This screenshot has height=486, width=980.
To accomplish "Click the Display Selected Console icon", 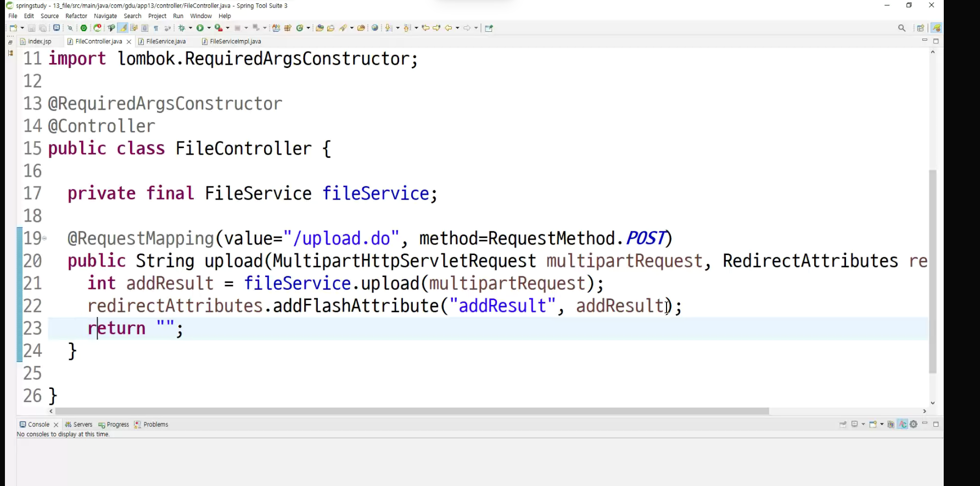I will tap(854, 424).
